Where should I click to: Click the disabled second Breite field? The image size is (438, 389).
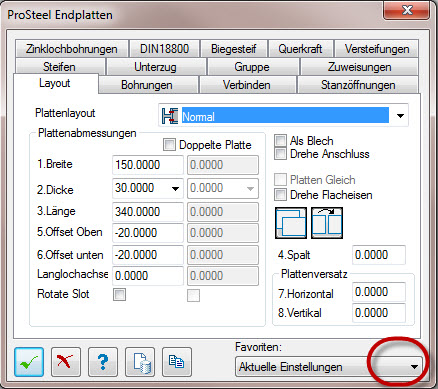[x=223, y=165]
